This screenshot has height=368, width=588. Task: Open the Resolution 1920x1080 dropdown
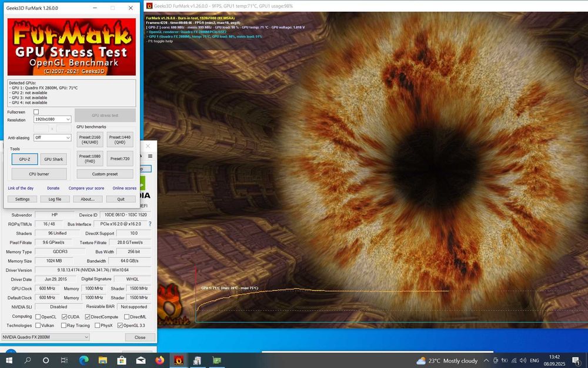tap(52, 119)
